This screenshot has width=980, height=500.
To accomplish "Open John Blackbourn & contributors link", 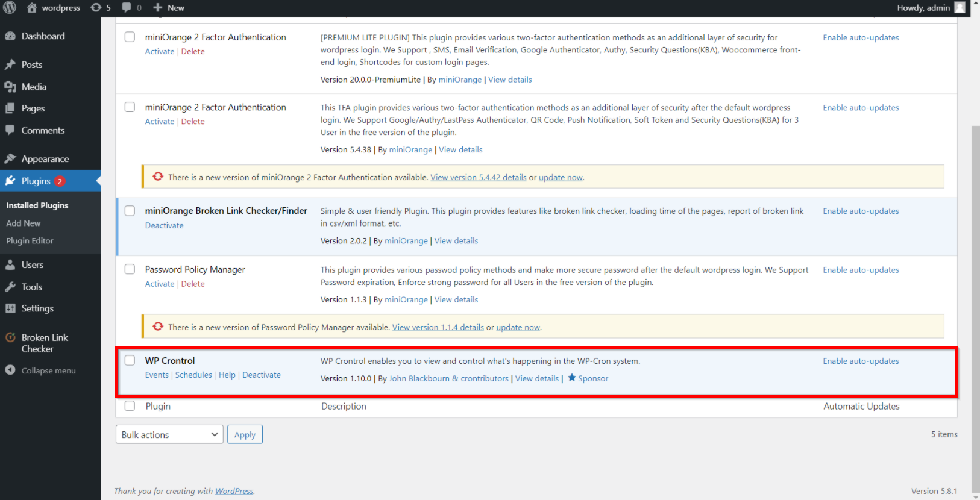I will tap(449, 378).
